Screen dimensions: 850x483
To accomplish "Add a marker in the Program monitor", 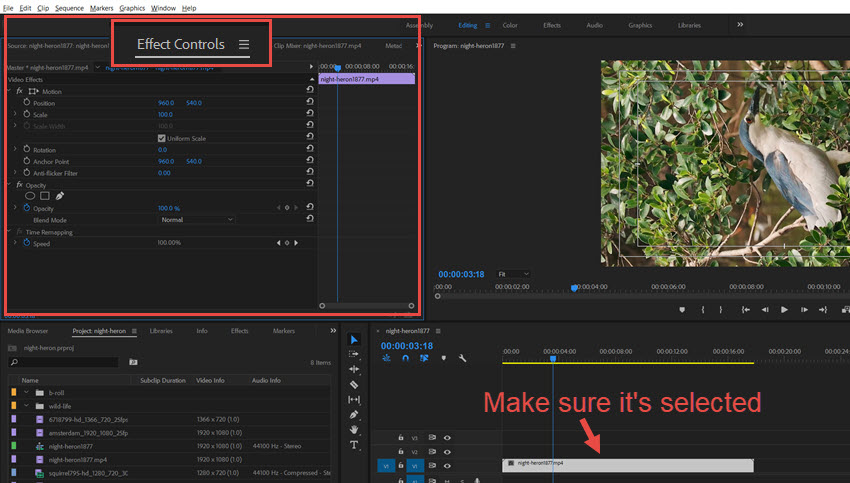I will click(682, 310).
